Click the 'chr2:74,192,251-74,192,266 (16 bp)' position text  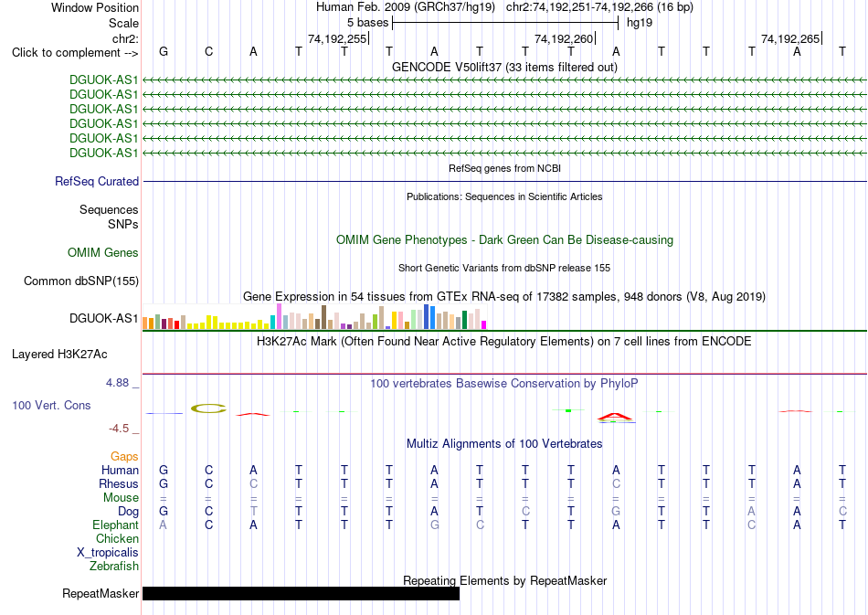pos(599,7)
